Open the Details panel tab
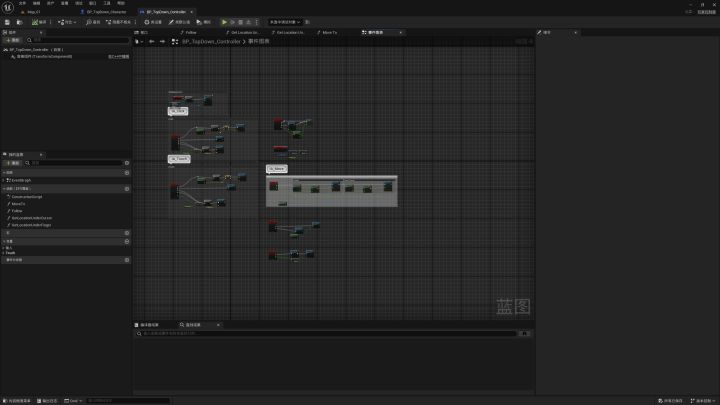 (546, 33)
